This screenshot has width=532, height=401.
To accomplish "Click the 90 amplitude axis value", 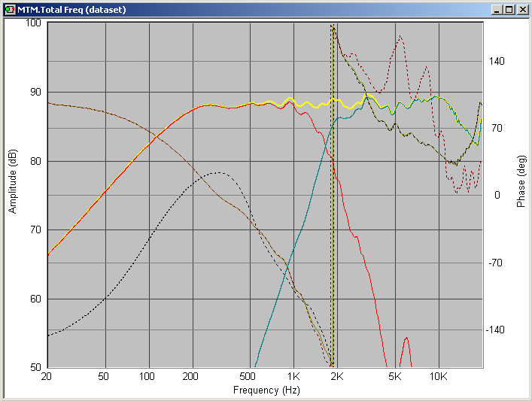I will (x=35, y=92).
